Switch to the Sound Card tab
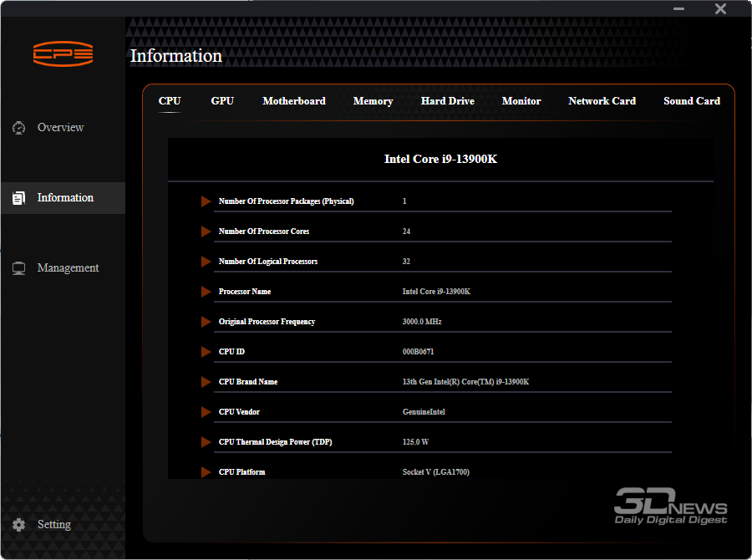The image size is (752, 560). click(692, 101)
